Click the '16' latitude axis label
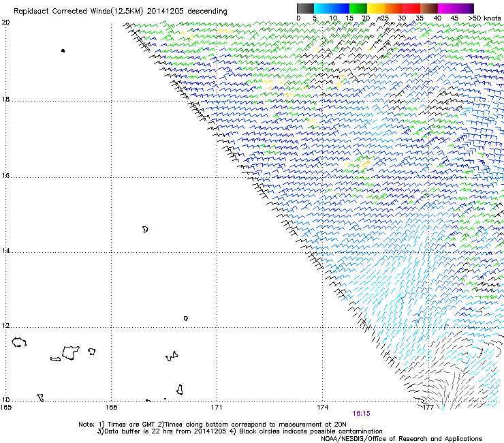This screenshot has width=504, height=443. click(x=5, y=175)
